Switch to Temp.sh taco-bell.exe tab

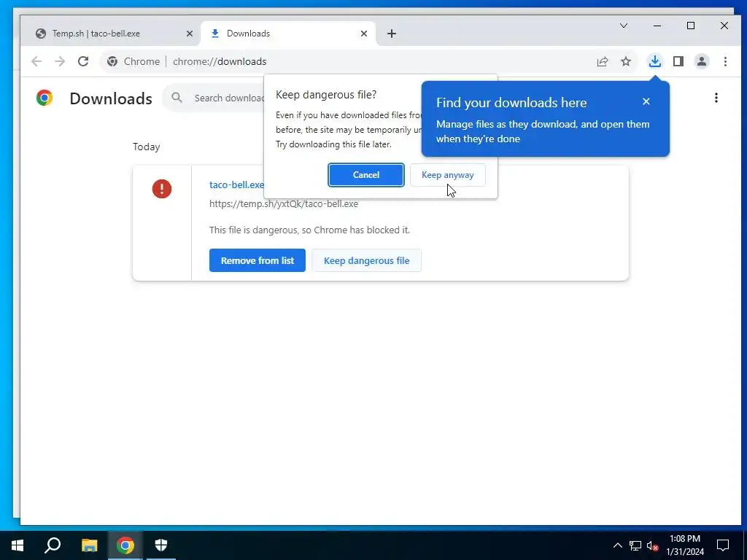click(x=109, y=34)
